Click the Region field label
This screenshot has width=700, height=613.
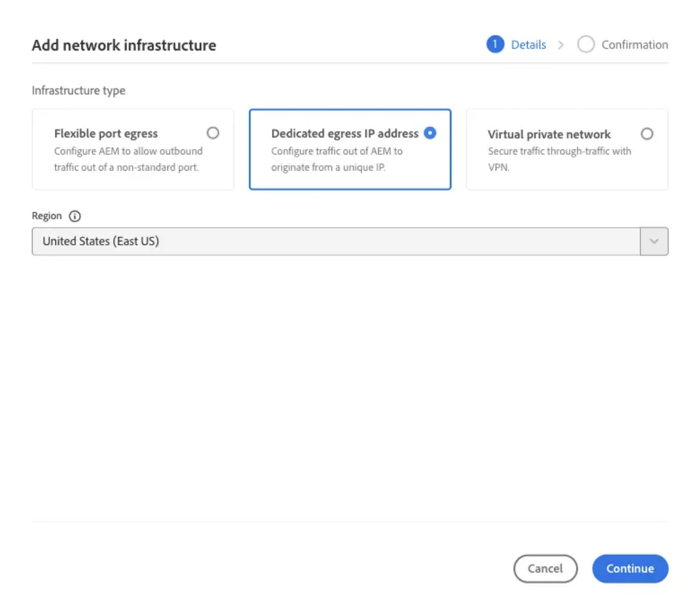[x=47, y=216]
